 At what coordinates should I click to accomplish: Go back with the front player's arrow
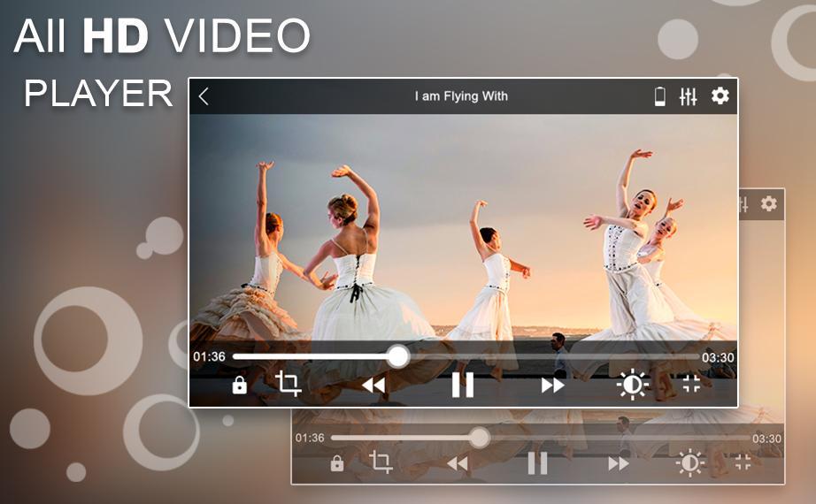coord(204,96)
